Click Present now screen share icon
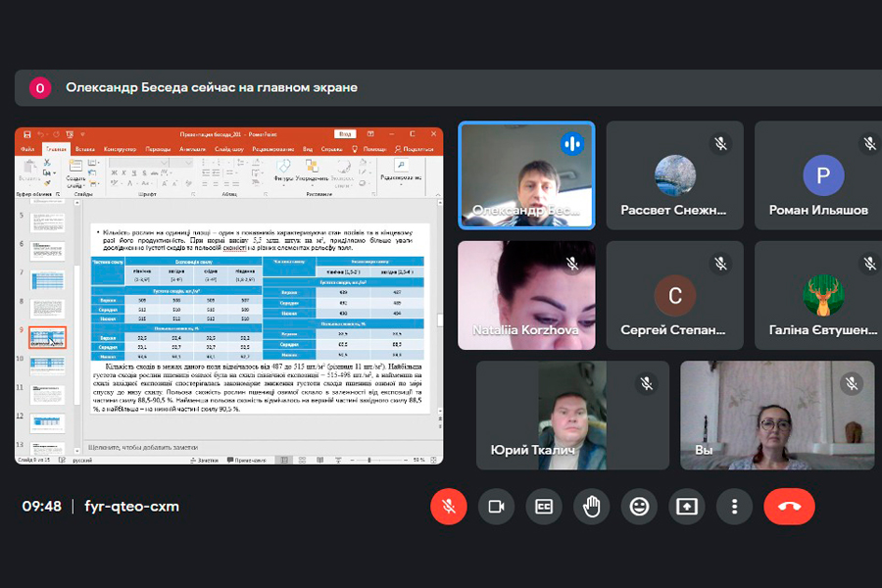 pos(687,507)
